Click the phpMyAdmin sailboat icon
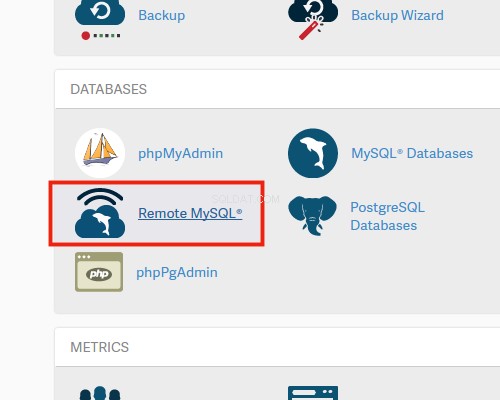The image size is (500, 400). (x=100, y=153)
